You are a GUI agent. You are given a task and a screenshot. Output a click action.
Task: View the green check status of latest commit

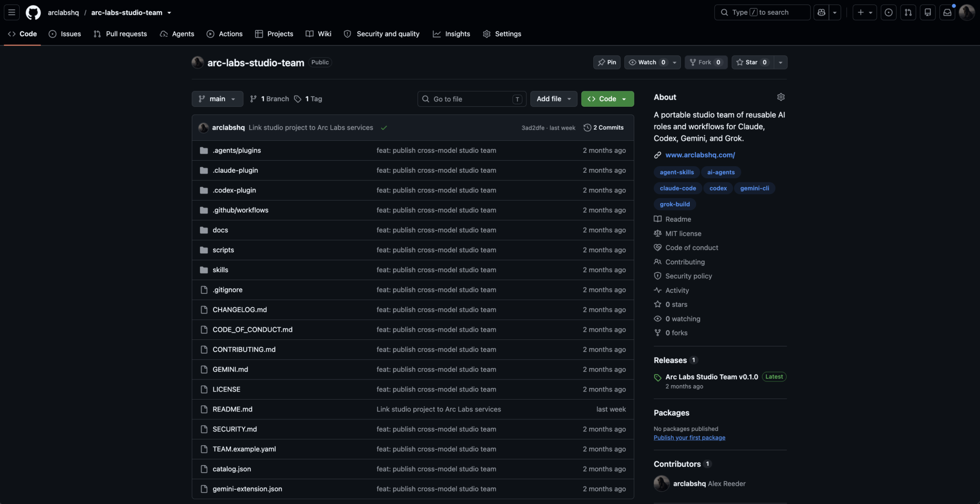tap(384, 128)
